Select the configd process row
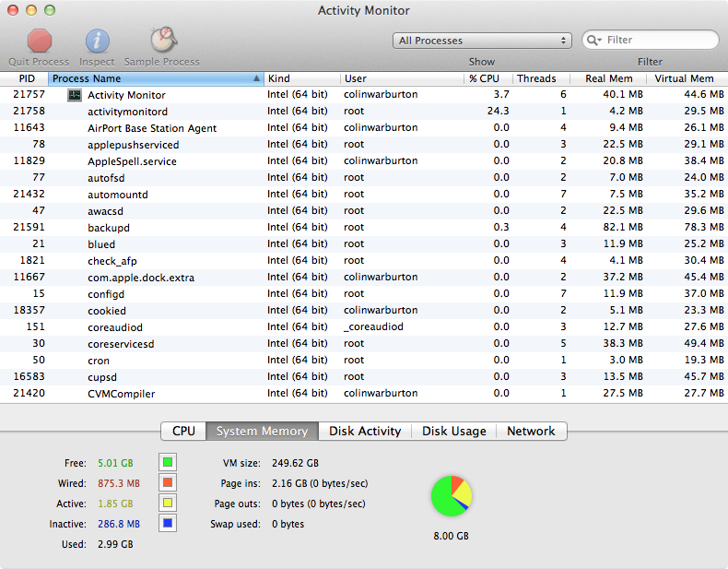Image resolution: width=728 pixels, height=569 pixels. pyautogui.click(x=364, y=294)
